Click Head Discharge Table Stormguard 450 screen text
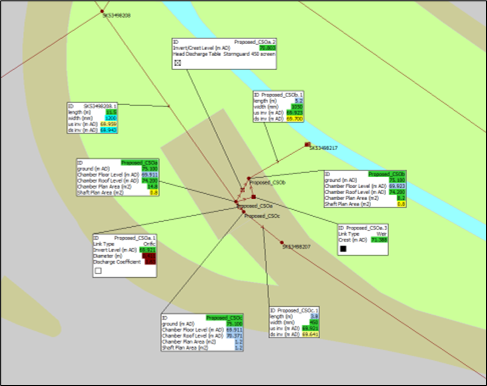This screenshot has width=487, height=386. click(224, 54)
